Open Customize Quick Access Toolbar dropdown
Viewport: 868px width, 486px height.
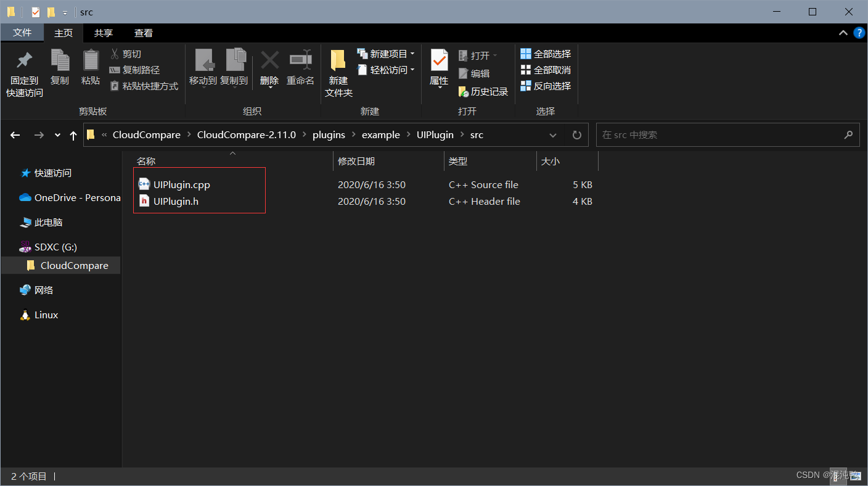coord(65,12)
